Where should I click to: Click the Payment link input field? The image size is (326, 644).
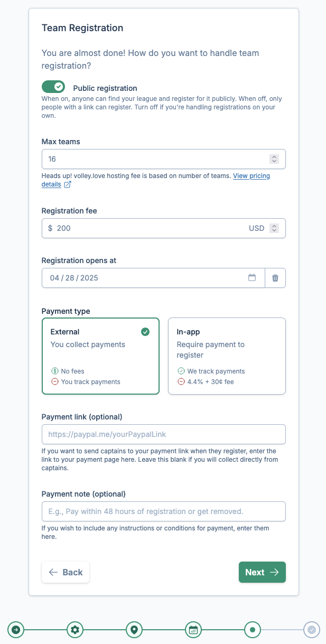click(x=163, y=434)
